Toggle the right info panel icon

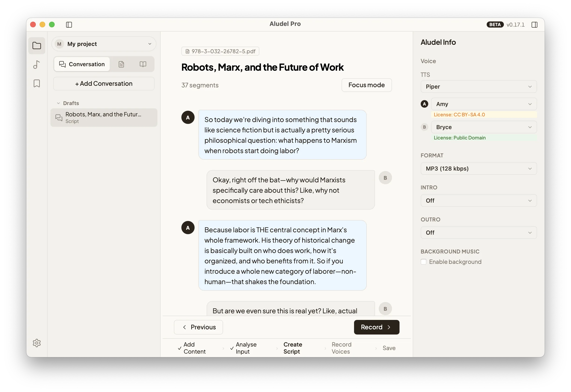coord(534,24)
